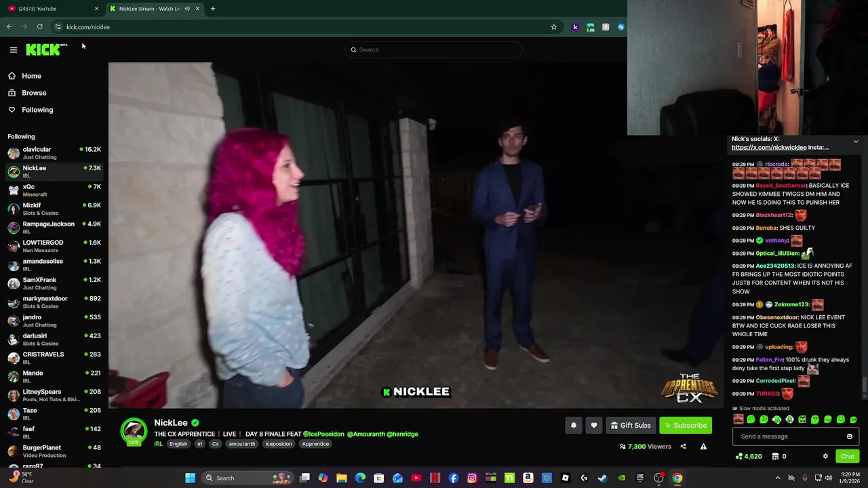Close the NickLee Stream tab
Image resolution: width=868 pixels, height=488 pixels.
(x=197, y=8)
